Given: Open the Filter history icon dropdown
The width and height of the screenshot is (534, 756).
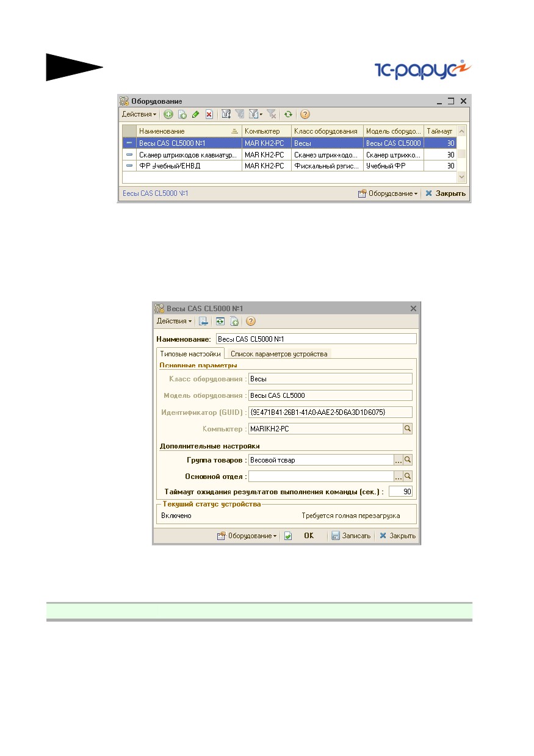Looking at the screenshot, I should [255, 114].
